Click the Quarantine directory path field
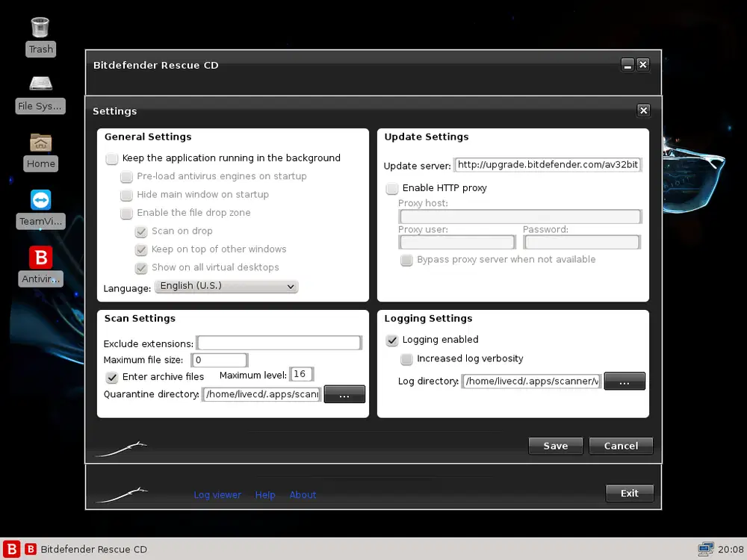This screenshot has width=747, height=560. point(262,394)
